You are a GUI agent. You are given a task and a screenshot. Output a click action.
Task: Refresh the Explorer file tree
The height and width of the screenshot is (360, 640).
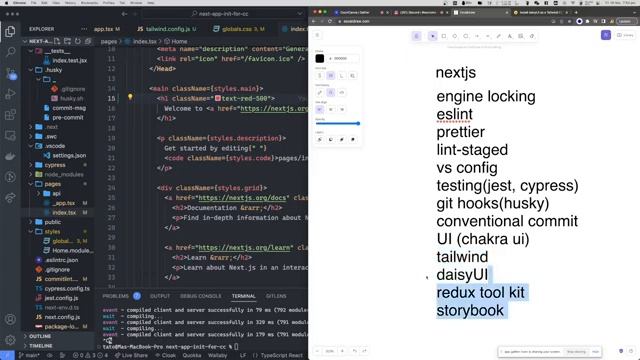point(78,41)
